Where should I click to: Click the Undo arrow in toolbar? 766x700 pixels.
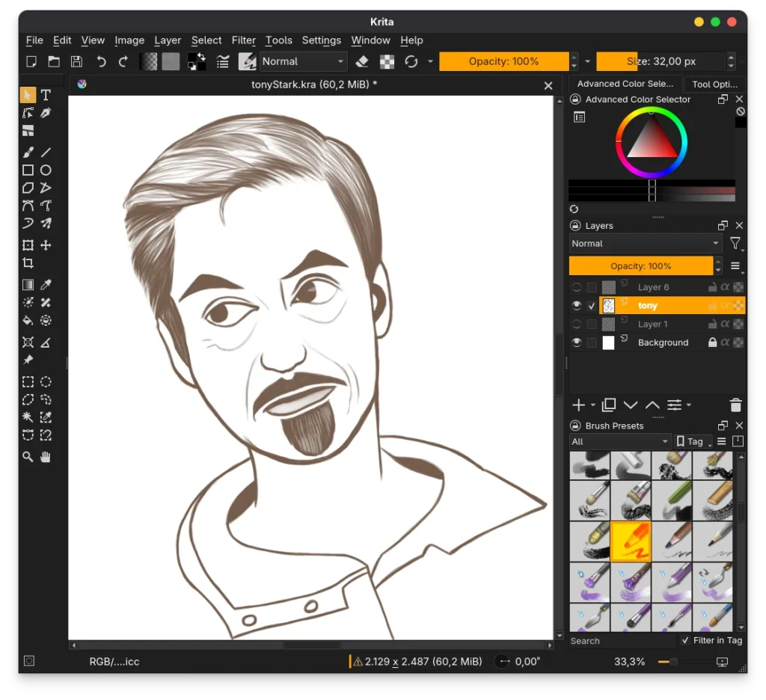coord(101,61)
